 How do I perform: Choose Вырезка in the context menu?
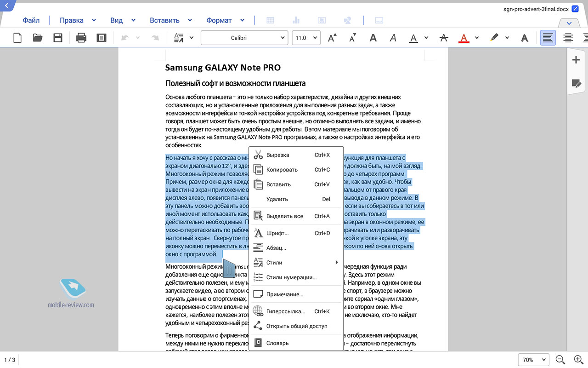pyautogui.click(x=296, y=155)
